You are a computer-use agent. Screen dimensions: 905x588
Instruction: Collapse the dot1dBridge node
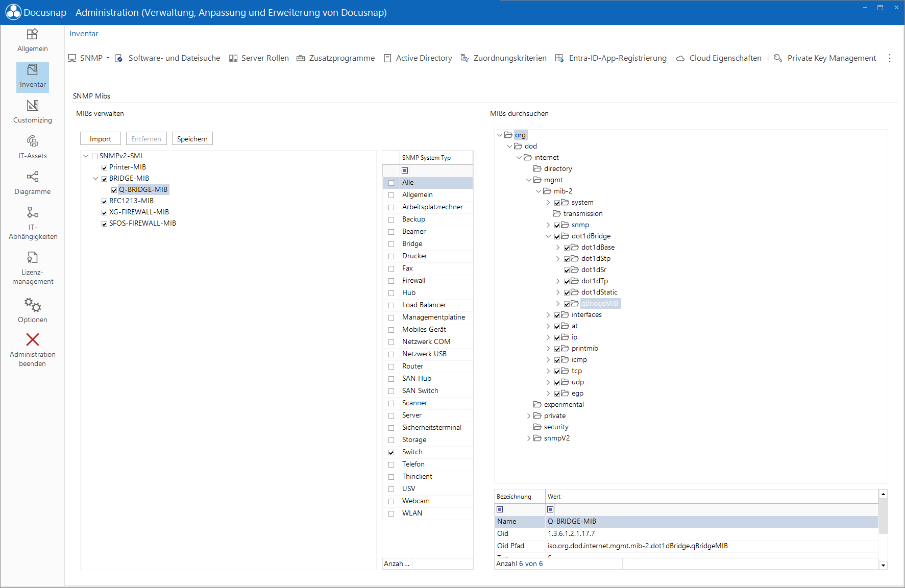(549, 236)
